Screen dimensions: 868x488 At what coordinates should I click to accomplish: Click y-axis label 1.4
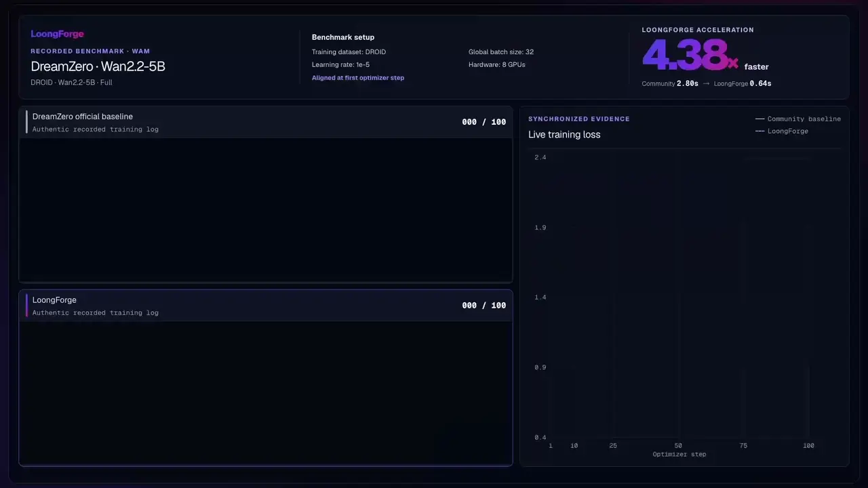[x=540, y=298]
